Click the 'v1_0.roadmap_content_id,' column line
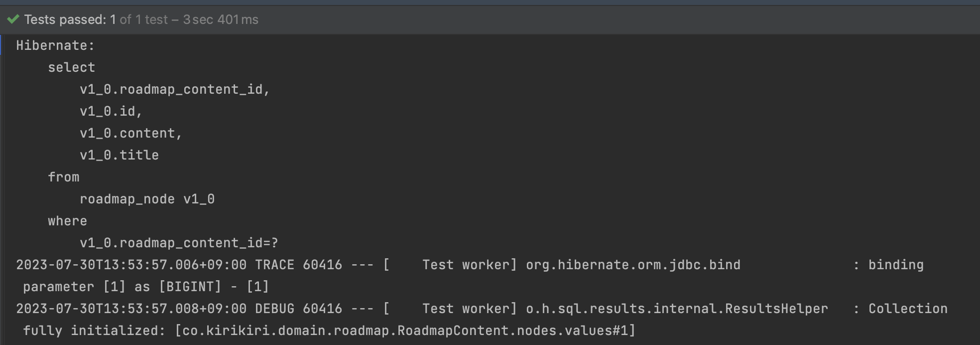Screen dimensions: 980x345 [x=175, y=89]
